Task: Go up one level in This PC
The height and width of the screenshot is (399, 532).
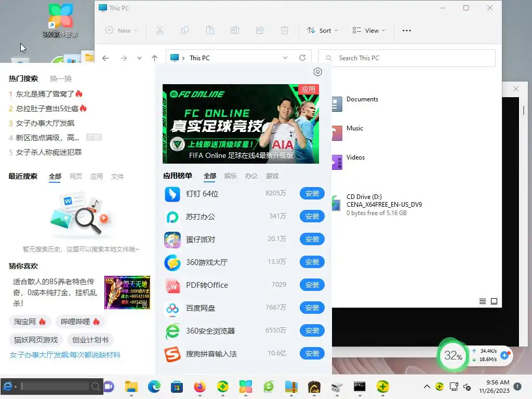Action: (154, 58)
